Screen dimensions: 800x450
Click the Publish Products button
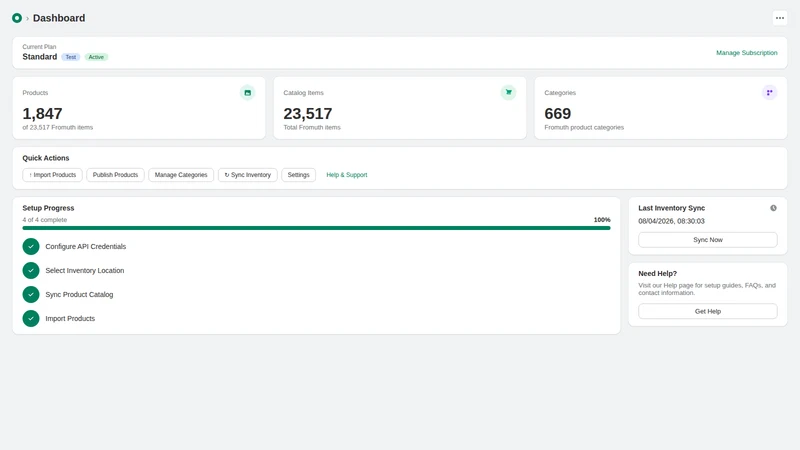point(115,175)
